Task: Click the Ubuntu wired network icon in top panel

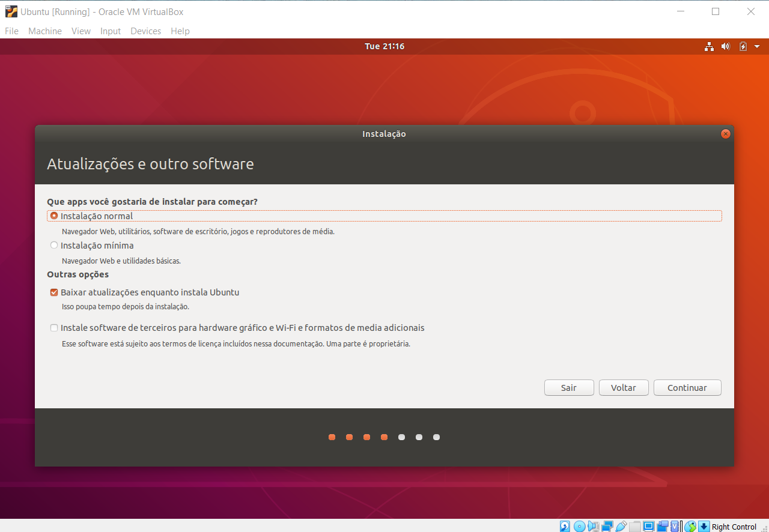Action: tap(709, 46)
